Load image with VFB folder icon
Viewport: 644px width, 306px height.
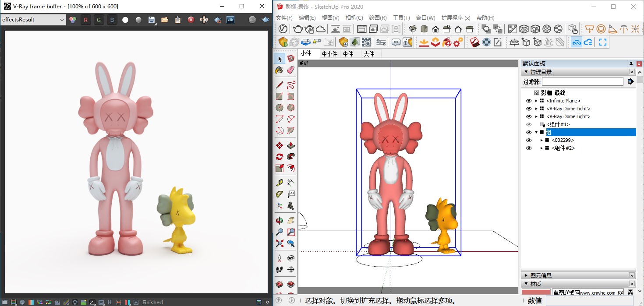[x=165, y=20]
